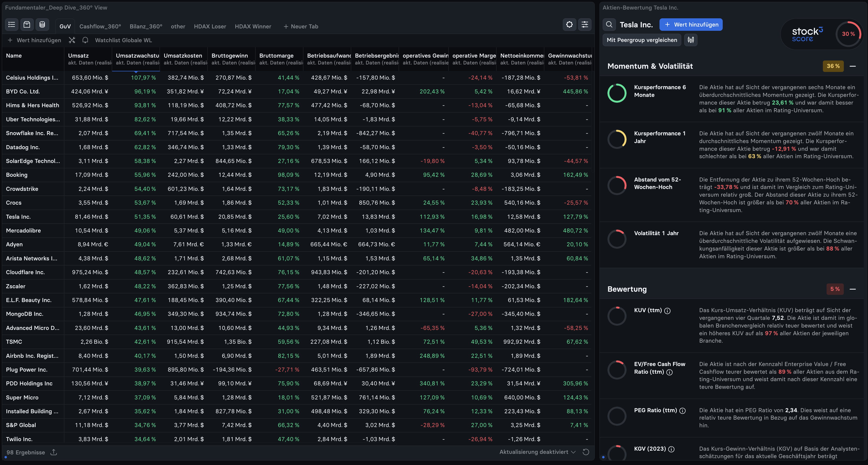Click the 107,97 % Umsatzwachstum value
This screenshot has height=465, width=868.
coord(143,78)
